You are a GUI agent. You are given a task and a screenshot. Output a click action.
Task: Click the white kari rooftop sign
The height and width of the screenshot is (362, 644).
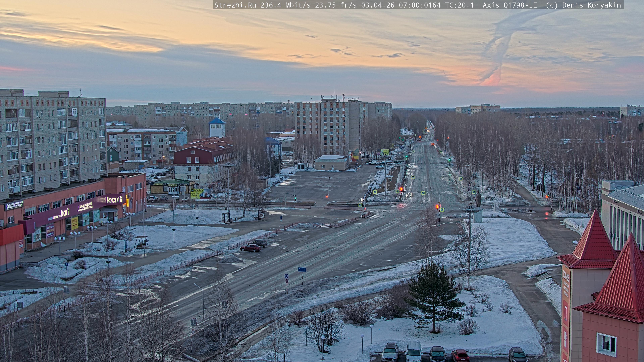[x=114, y=200]
